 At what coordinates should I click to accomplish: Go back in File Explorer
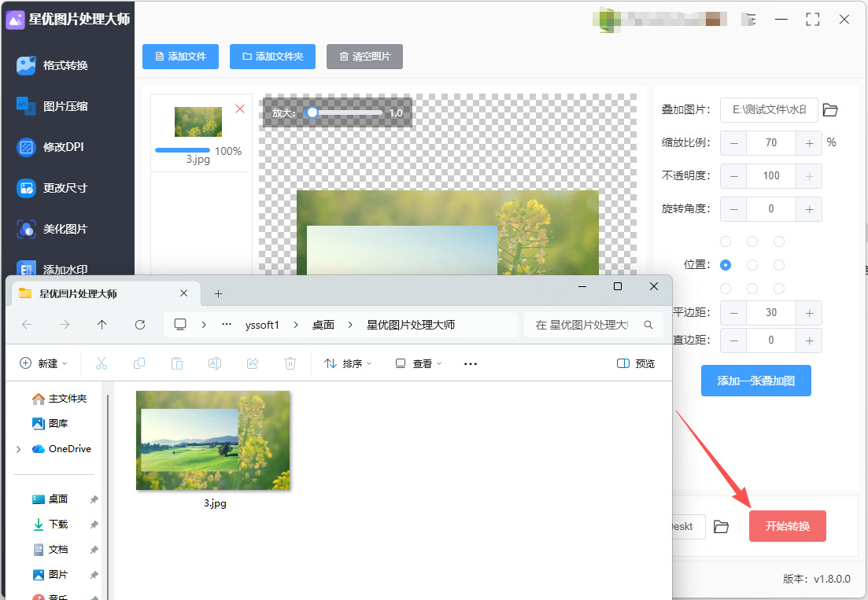tap(27, 325)
